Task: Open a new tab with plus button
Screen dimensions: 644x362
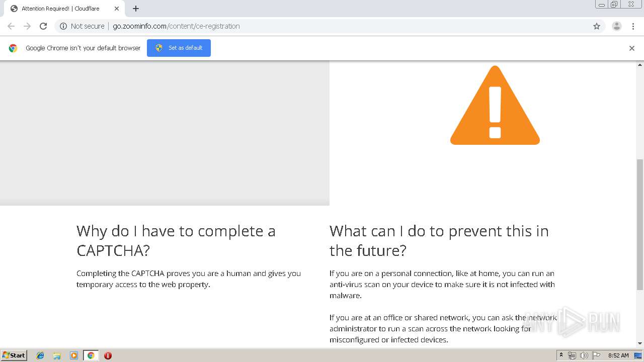Action: [x=136, y=9]
